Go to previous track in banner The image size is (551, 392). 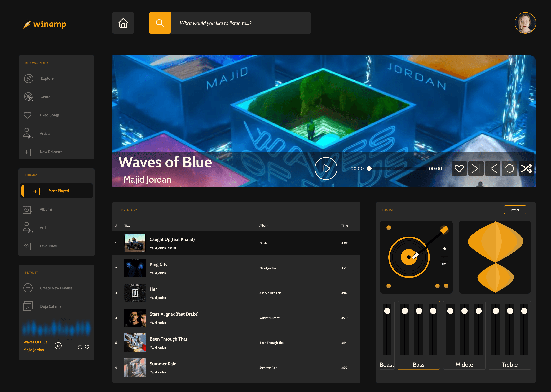pos(493,168)
